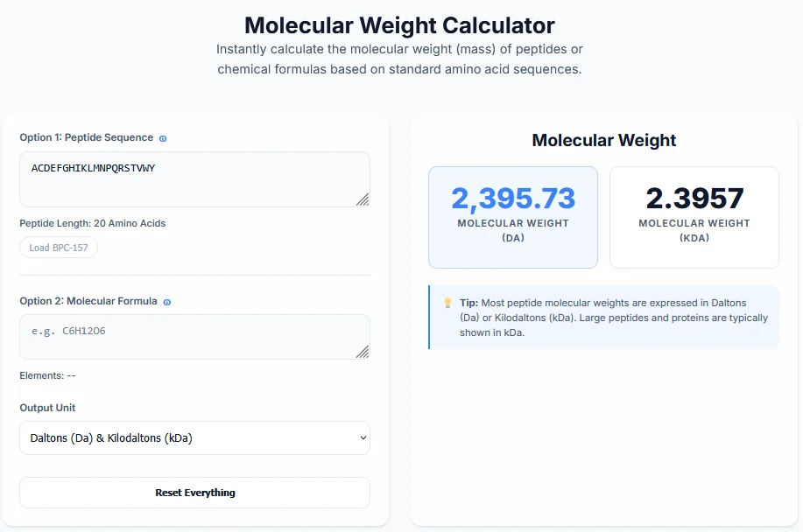803x532 pixels.
Task: Click the resize grip on the sequence textarea
Action: coord(363,200)
